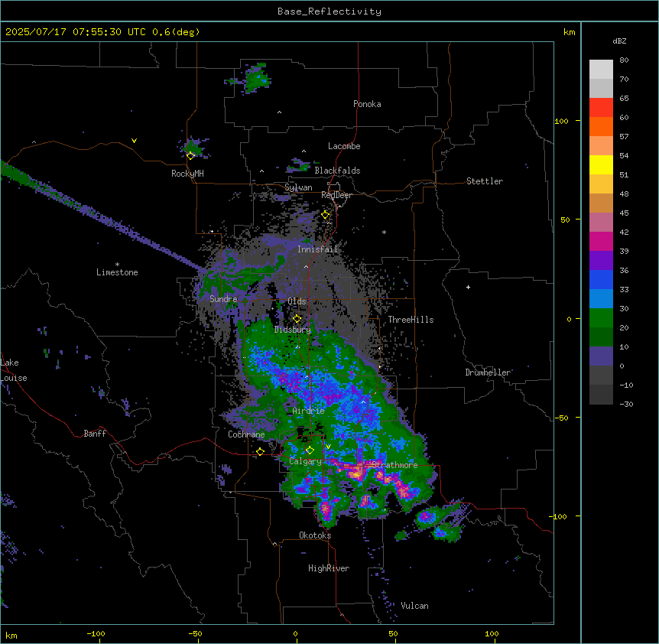The height and width of the screenshot is (644, 659).
Task: Click the km label at bottom left
Action: [x=11, y=635]
